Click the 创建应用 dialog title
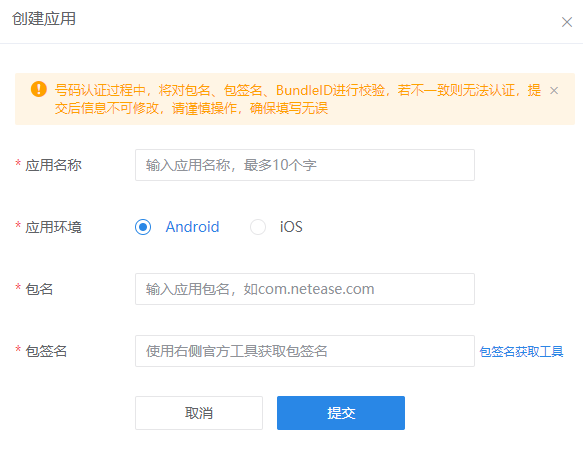 [44, 19]
